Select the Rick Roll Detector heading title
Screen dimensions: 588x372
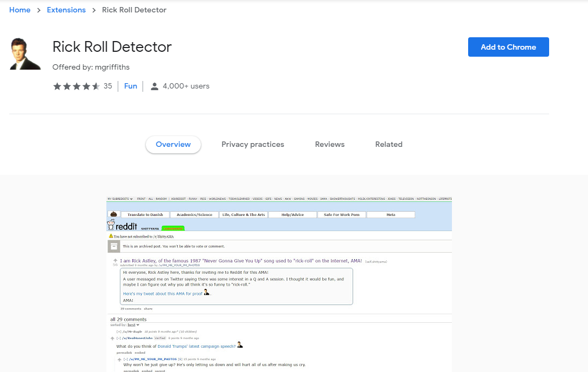pyautogui.click(x=112, y=47)
